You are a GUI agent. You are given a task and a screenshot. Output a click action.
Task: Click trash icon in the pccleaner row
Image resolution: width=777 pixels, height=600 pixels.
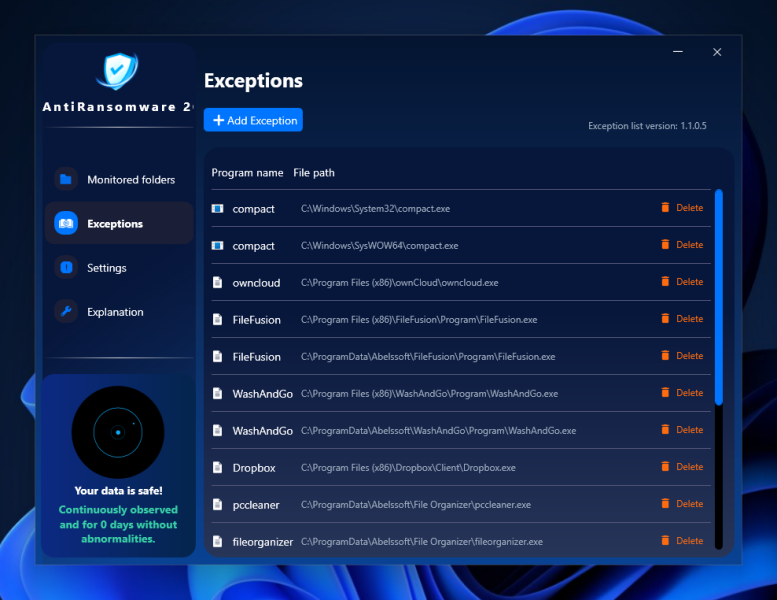tap(665, 503)
